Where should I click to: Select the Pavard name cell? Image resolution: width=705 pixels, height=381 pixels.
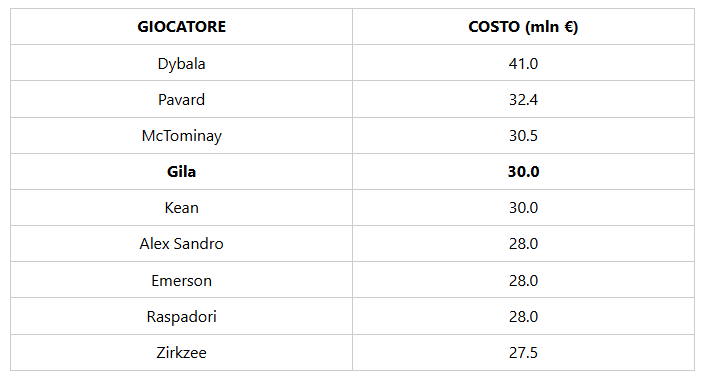(181, 99)
